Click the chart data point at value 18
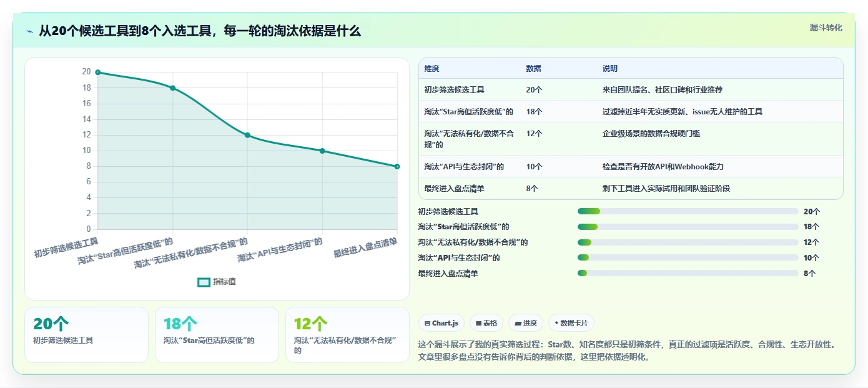 (x=172, y=88)
